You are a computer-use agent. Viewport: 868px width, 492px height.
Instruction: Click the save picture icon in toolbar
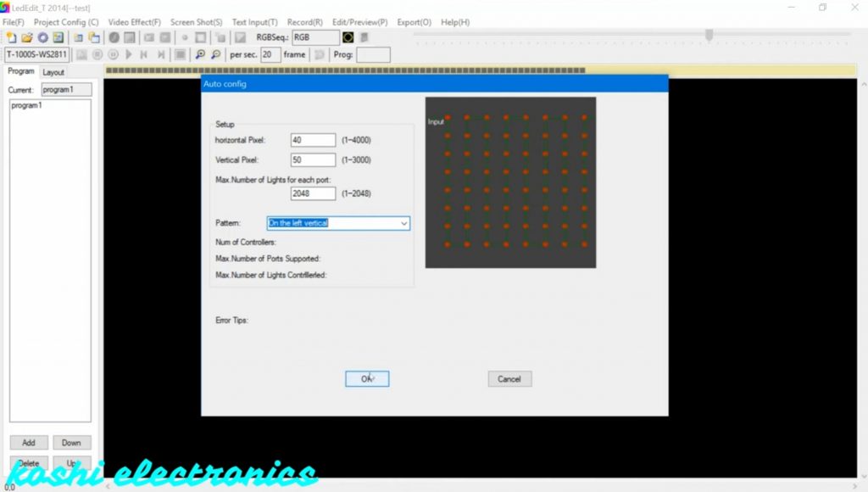click(58, 37)
